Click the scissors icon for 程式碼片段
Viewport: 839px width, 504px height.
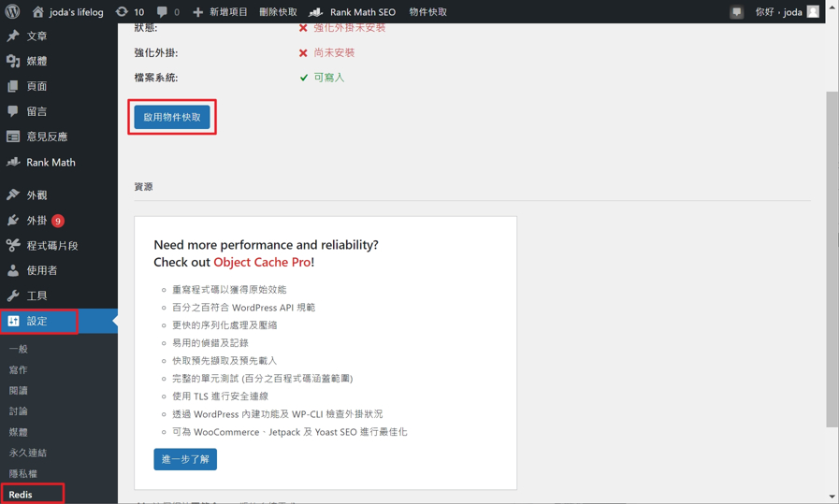coord(13,245)
